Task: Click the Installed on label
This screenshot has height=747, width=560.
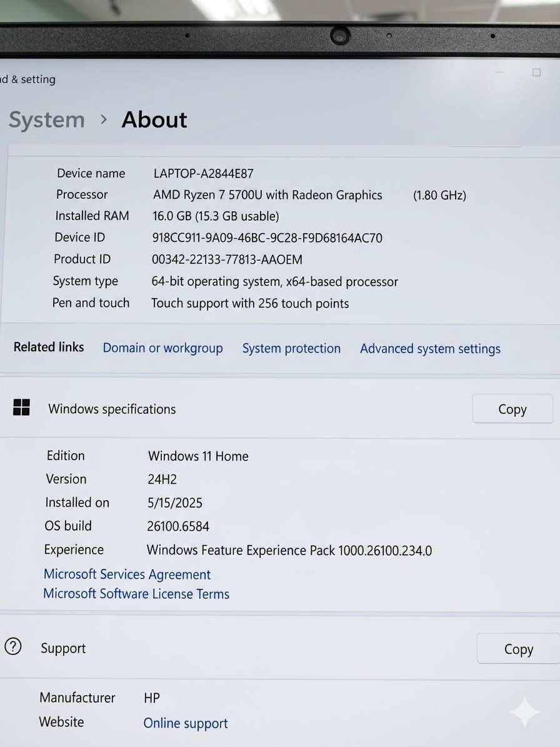Action: tap(77, 503)
